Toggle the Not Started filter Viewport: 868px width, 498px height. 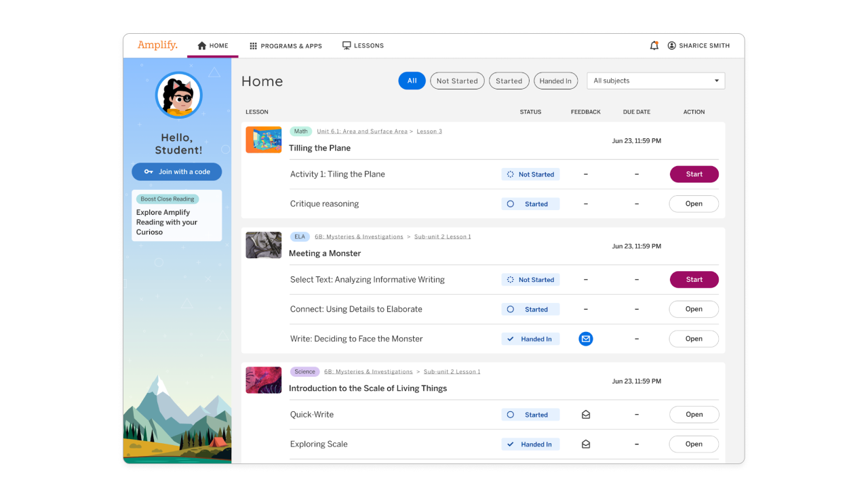457,81
